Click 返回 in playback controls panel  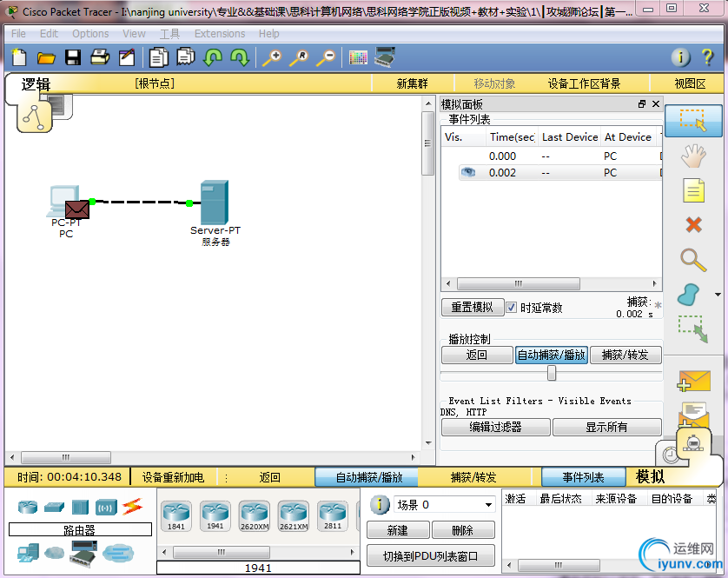(x=477, y=355)
